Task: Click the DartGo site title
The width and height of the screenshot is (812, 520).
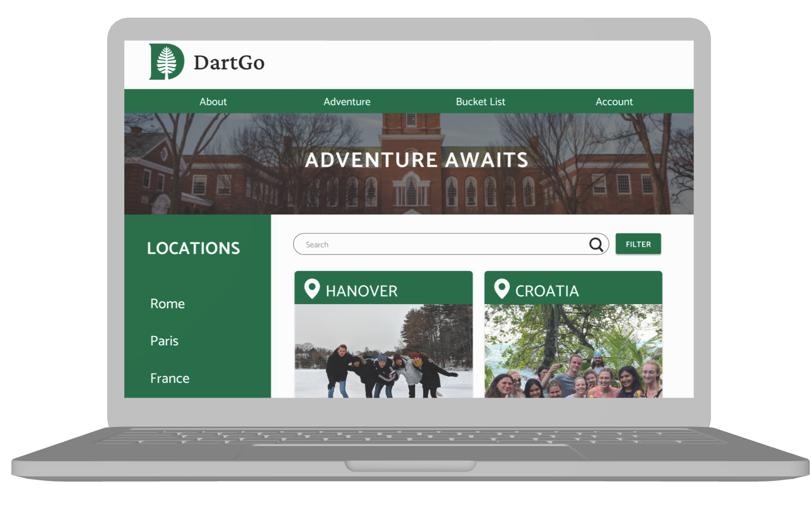Action: [x=229, y=63]
